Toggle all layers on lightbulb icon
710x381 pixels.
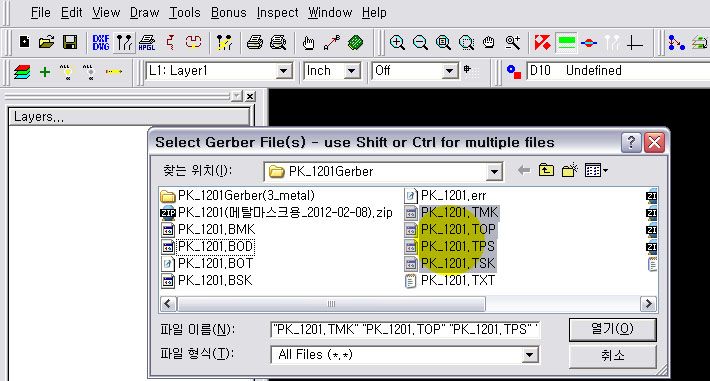click(x=66, y=72)
